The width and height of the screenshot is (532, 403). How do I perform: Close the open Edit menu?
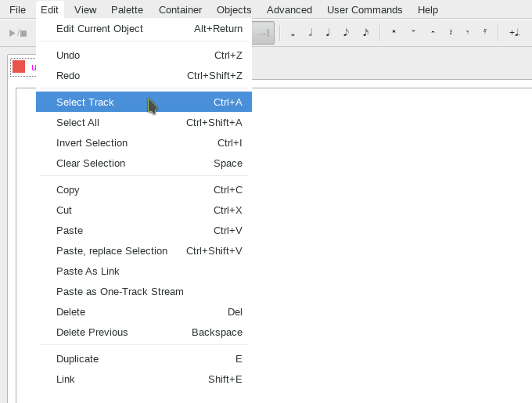pyautogui.click(x=49, y=10)
